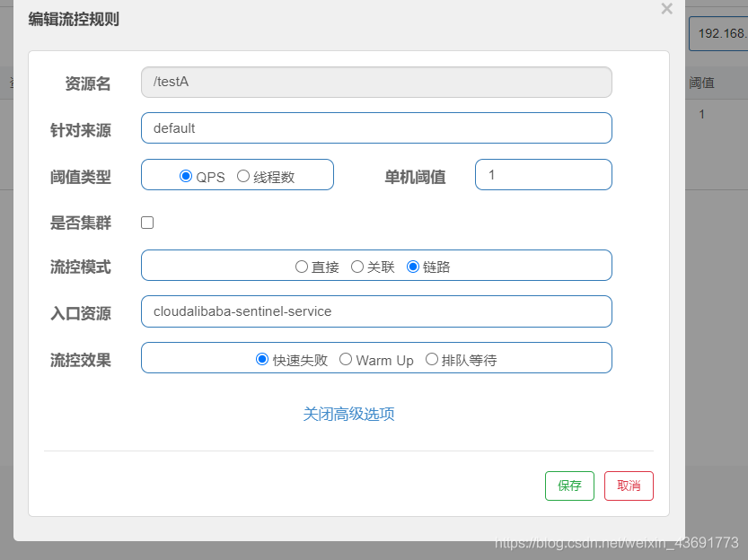The height and width of the screenshot is (560, 748).
Task: Select the 链路 flow control mode
Action: [412, 266]
